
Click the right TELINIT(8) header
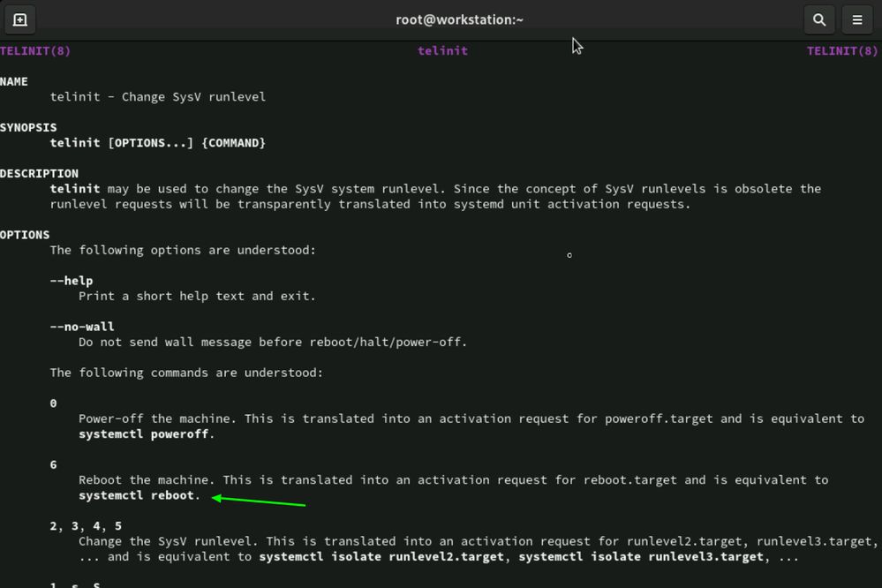tap(843, 51)
